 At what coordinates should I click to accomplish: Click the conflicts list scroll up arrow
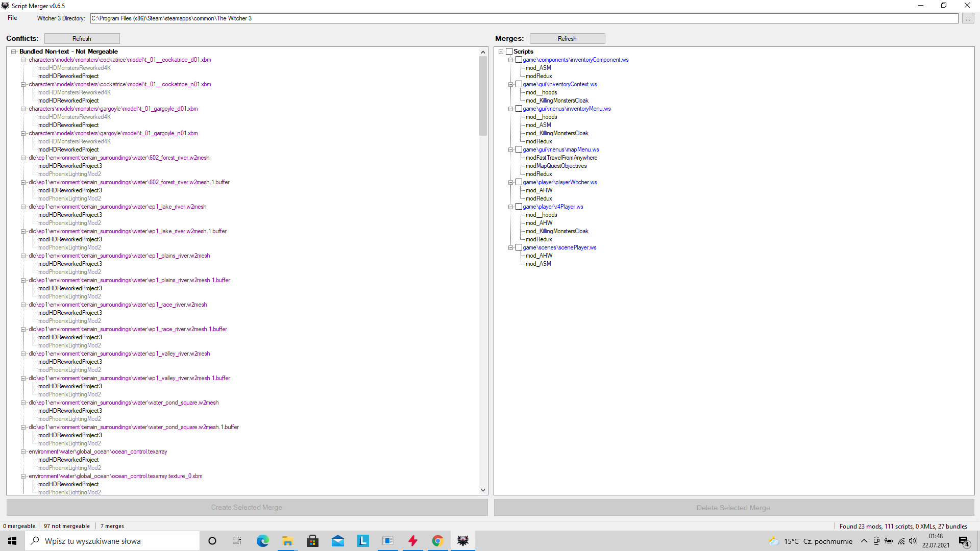coord(483,52)
